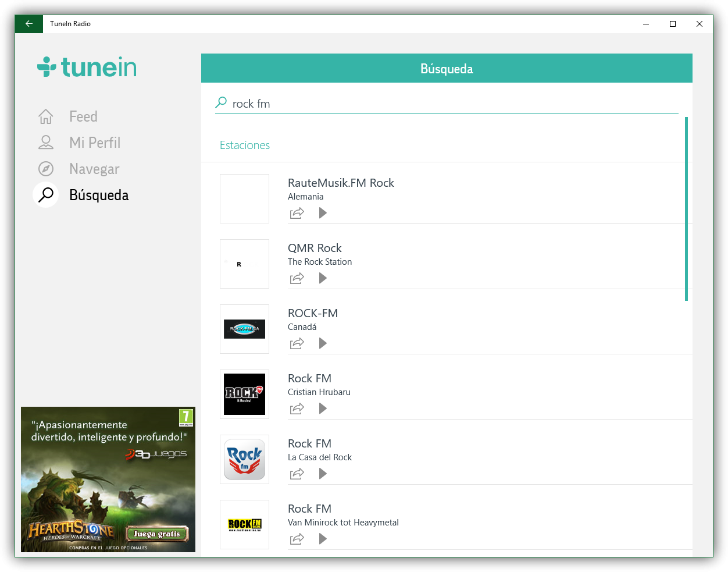Click the Búsqueda header bar
The width and height of the screenshot is (728, 572).
[447, 68]
